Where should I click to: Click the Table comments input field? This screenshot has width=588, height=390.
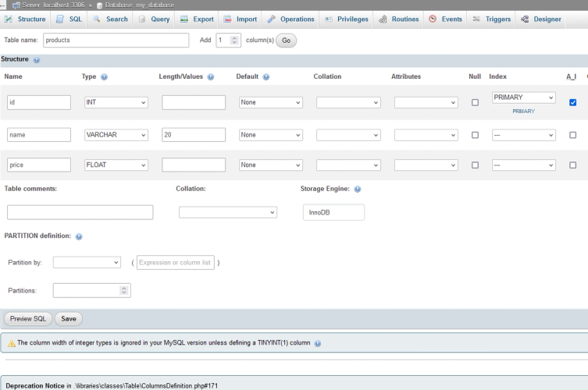click(80, 212)
